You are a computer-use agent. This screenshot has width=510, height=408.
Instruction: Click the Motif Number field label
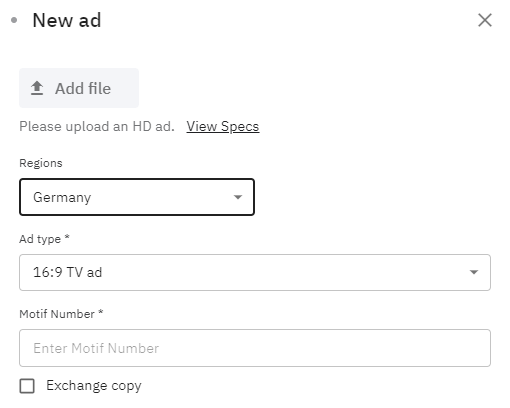click(x=57, y=314)
